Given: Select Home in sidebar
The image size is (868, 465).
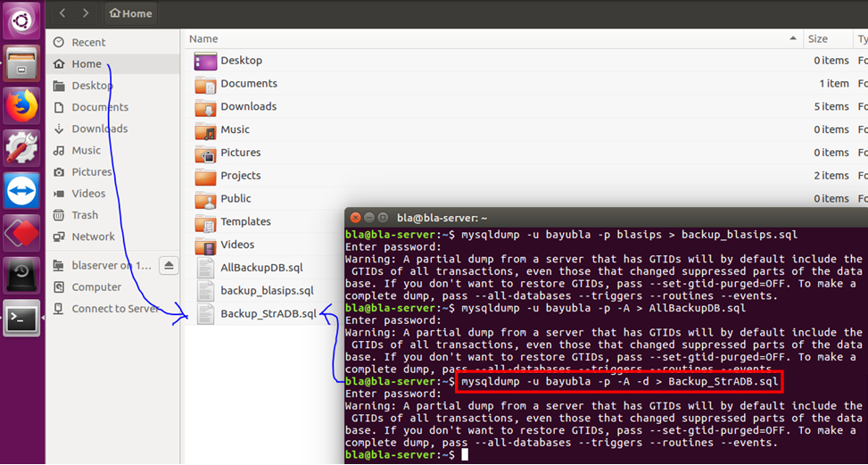Looking at the screenshot, I should coord(113,64).
